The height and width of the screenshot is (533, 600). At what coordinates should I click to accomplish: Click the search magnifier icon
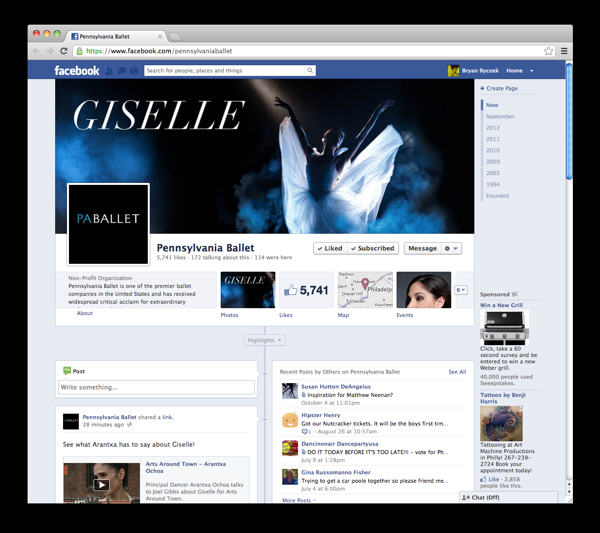point(310,70)
